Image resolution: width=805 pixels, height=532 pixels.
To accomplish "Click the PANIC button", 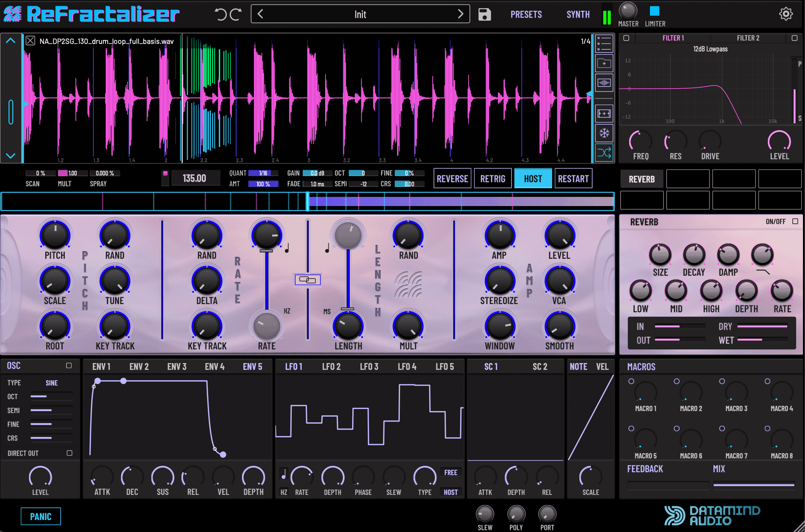I will (x=41, y=517).
